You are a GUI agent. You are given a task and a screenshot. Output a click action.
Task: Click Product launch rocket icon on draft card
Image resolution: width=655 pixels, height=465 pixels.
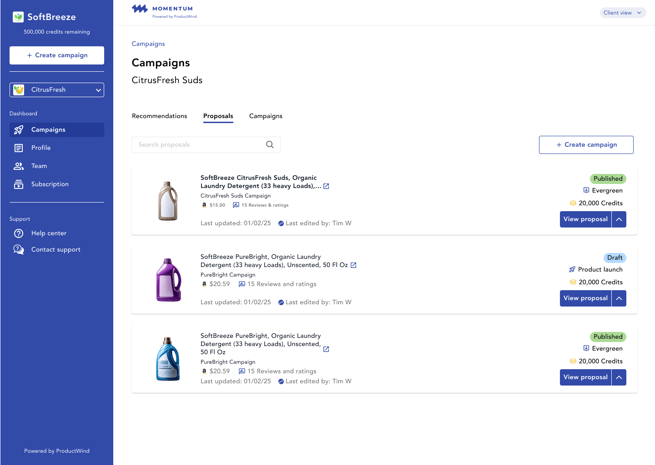click(x=572, y=269)
